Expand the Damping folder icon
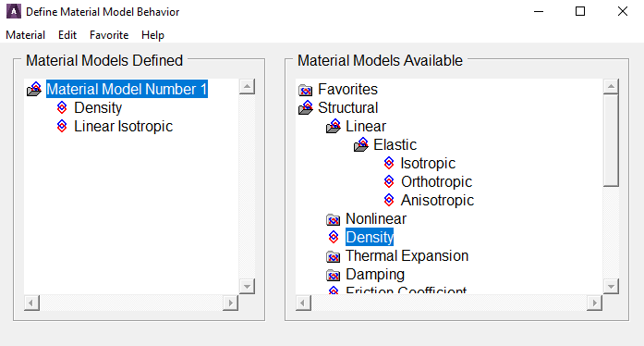 click(x=334, y=275)
